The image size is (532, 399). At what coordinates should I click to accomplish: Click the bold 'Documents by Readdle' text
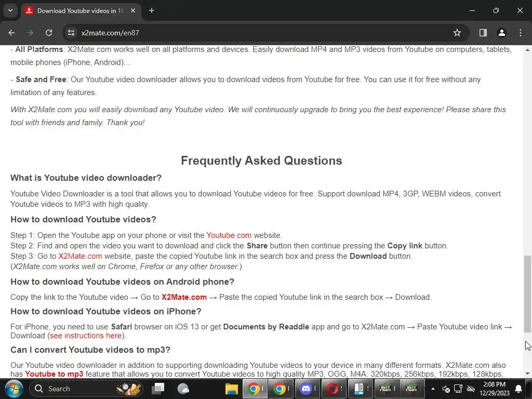(266, 327)
